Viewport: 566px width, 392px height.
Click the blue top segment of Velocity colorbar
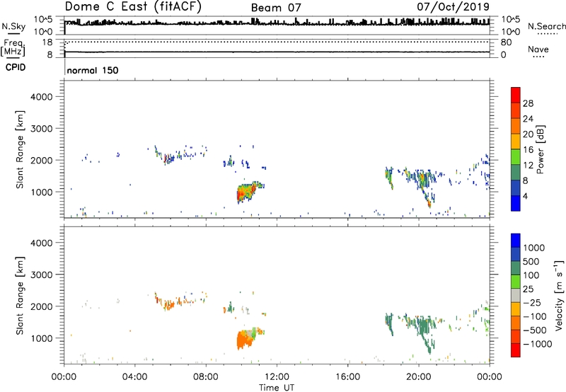516,241
